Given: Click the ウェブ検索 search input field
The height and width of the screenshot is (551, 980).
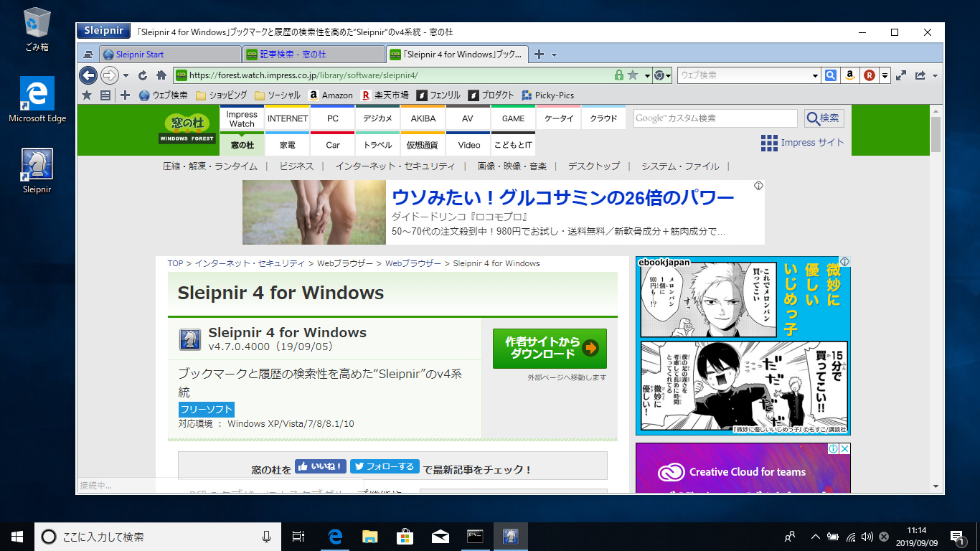Looking at the screenshot, I should [744, 75].
